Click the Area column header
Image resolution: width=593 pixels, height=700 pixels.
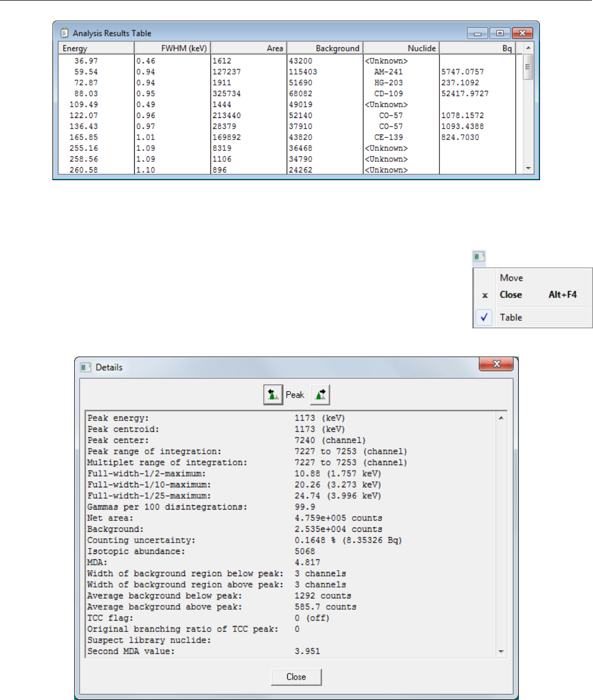pos(249,48)
